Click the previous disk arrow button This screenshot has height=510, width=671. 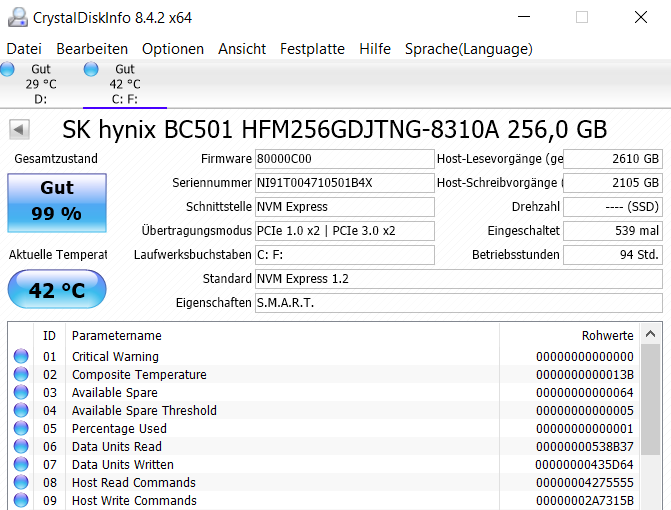(19, 129)
